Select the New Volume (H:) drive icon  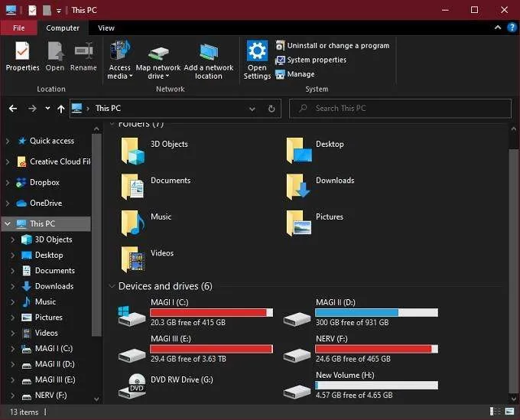(x=297, y=392)
